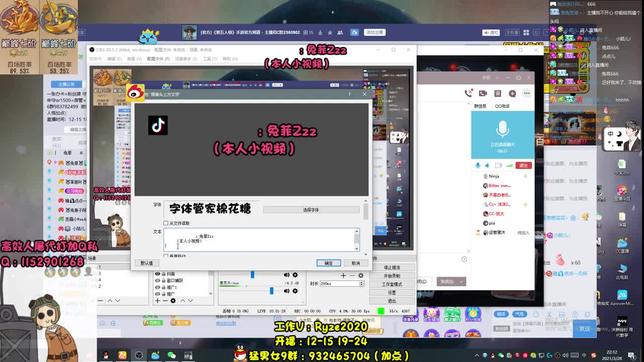Open the 编辑(E) menu in OBS
This screenshot has height=362, width=644.
click(114, 59)
